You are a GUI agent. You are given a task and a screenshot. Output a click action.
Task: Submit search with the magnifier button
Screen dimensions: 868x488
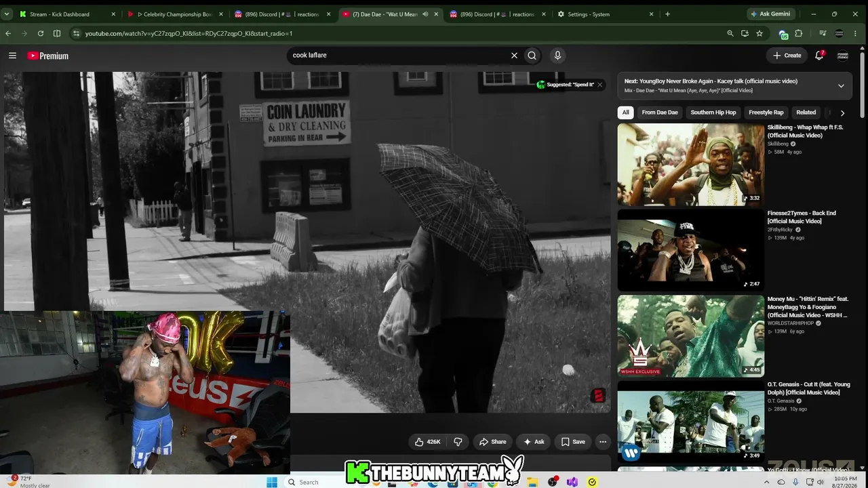tap(532, 56)
